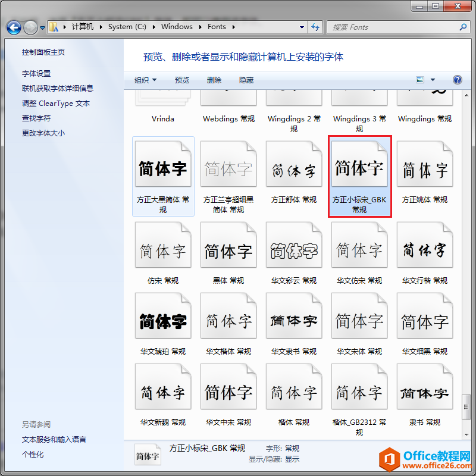Click the refresh button in address bar
Viewport: 476px width, 476px height.
[x=315, y=27]
